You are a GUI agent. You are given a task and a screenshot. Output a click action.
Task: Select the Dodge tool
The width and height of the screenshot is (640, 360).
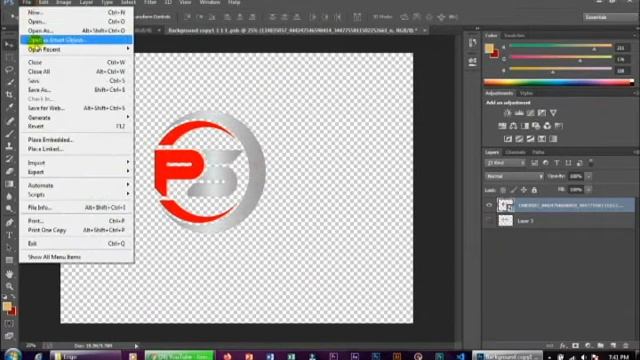click(9, 209)
